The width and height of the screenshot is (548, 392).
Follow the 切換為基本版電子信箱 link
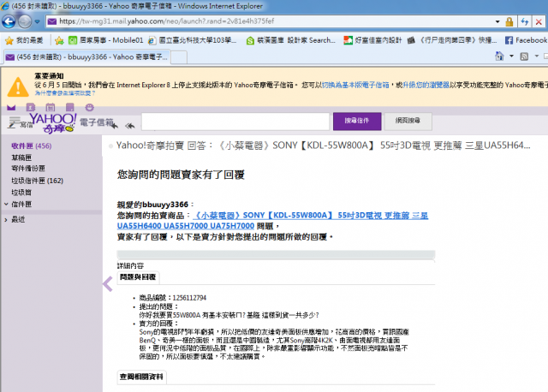[355, 85]
